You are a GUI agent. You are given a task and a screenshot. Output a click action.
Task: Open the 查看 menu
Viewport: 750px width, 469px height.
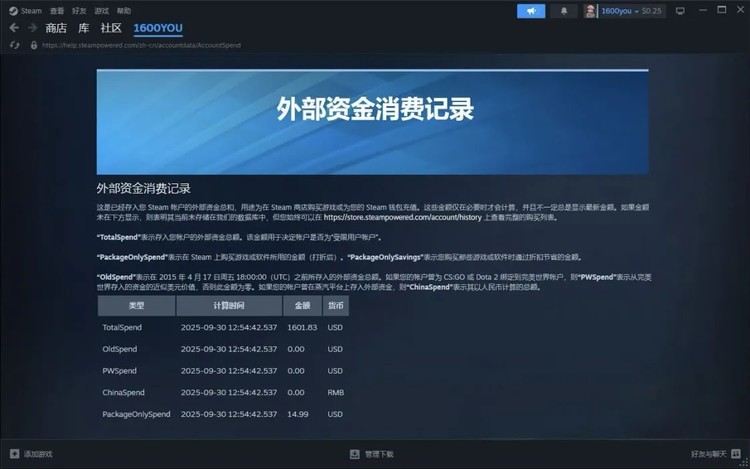[57, 11]
